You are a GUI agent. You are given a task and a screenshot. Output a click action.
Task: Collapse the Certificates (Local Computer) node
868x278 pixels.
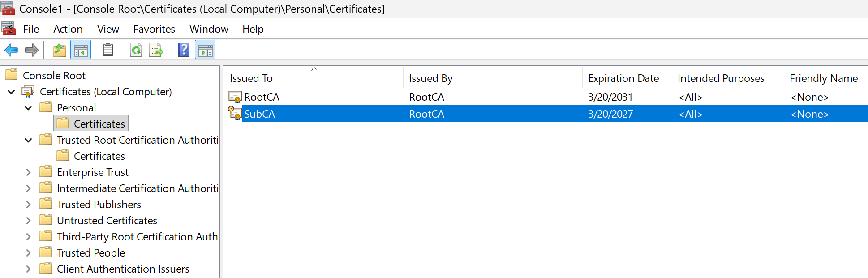point(11,92)
